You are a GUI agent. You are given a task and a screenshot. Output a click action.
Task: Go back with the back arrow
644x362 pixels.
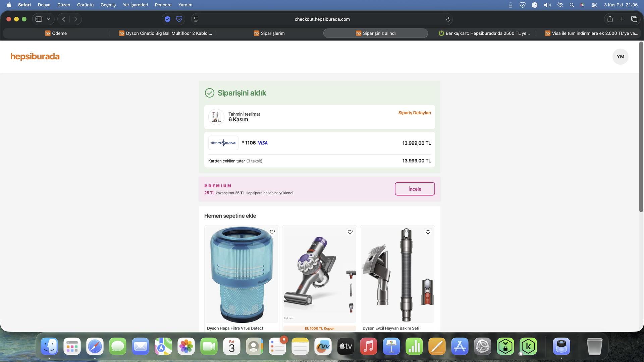[64, 19]
